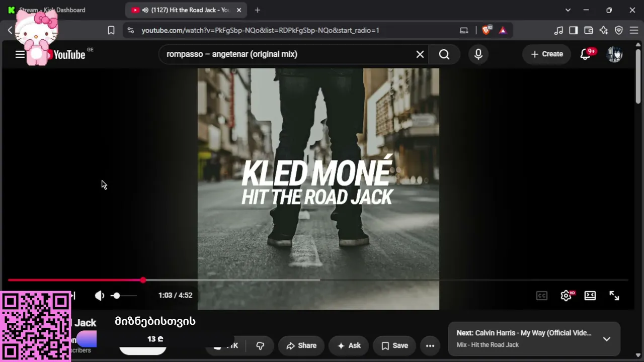Open the tab search dropdown arrow

pos(568,10)
